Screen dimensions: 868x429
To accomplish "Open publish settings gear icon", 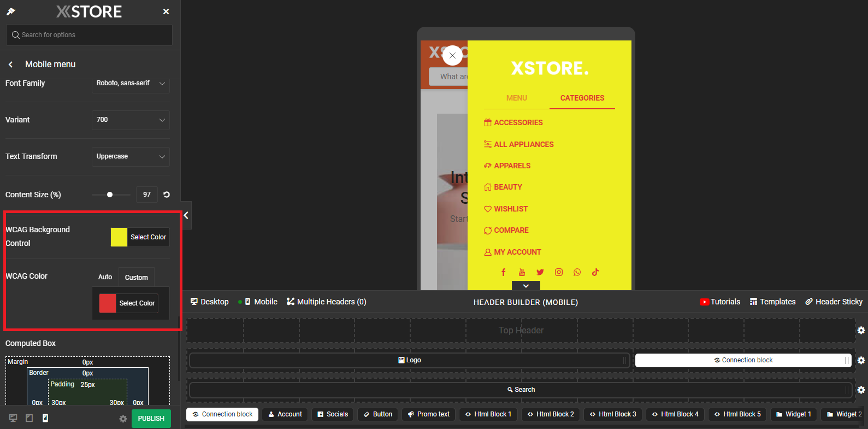I will (123, 419).
